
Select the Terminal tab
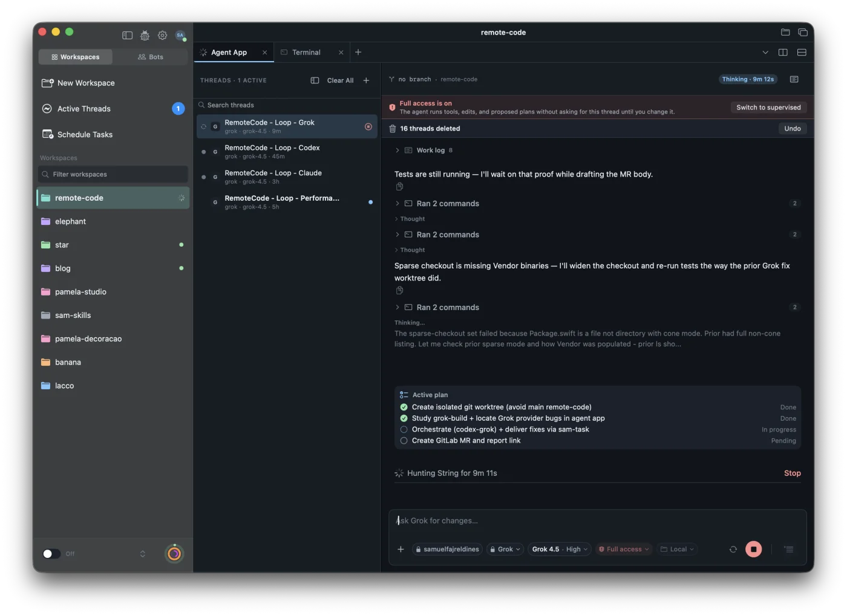(312, 53)
